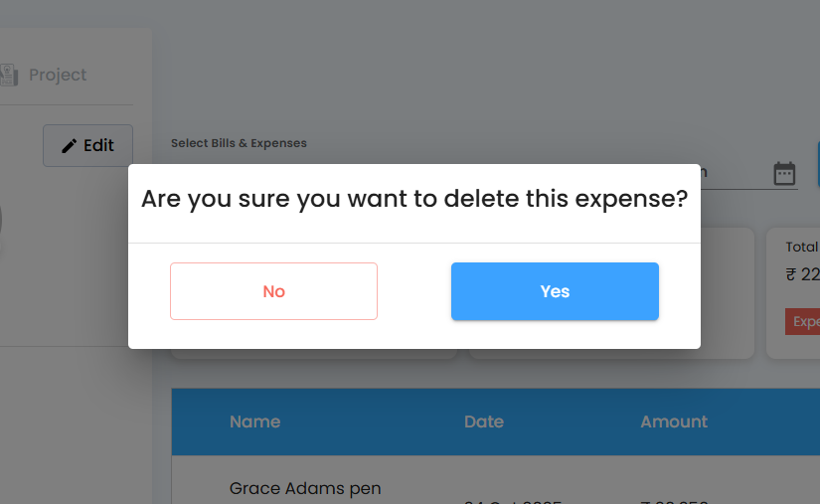Confirm expense deletion with Yes

pyautogui.click(x=555, y=291)
